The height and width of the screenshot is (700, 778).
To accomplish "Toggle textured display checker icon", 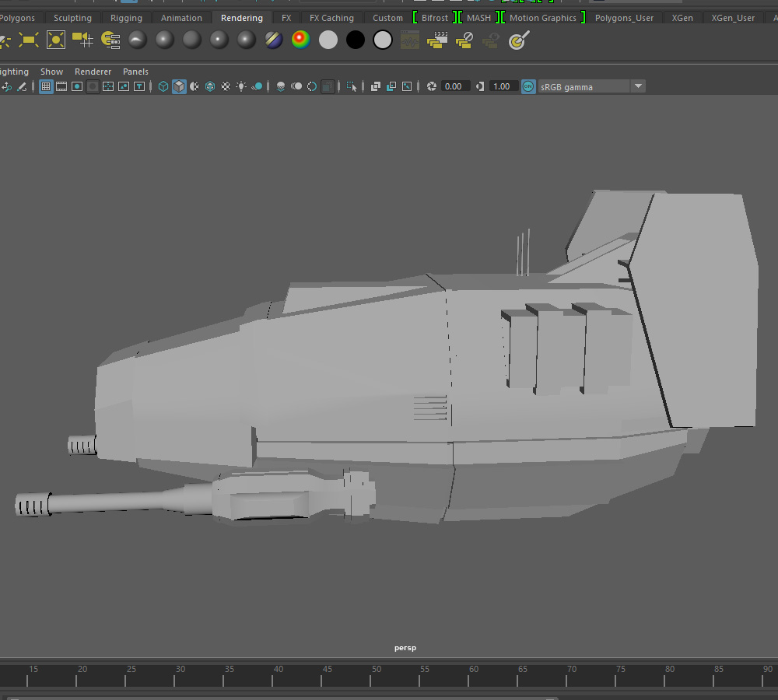I will coord(226,87).
